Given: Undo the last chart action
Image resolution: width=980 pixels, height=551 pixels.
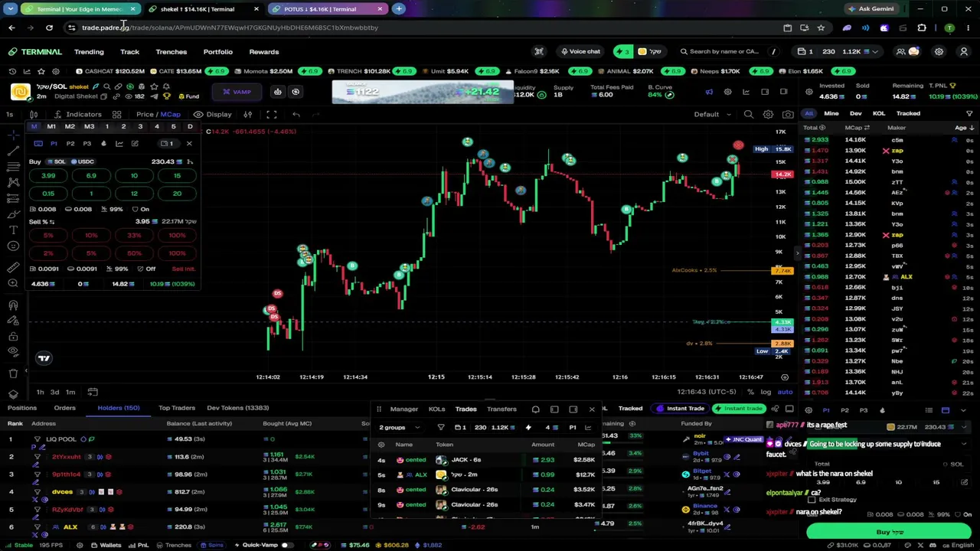Looking at the screenshot, I should pos(296,114).
